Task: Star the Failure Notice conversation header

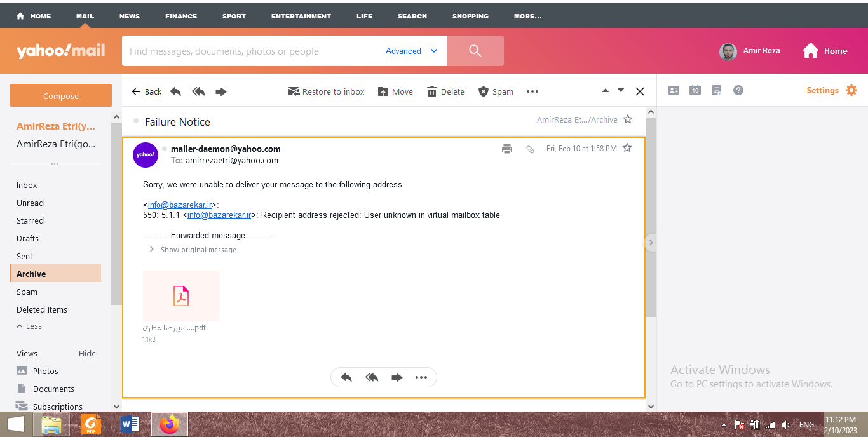Action: [x=628, y=119]
